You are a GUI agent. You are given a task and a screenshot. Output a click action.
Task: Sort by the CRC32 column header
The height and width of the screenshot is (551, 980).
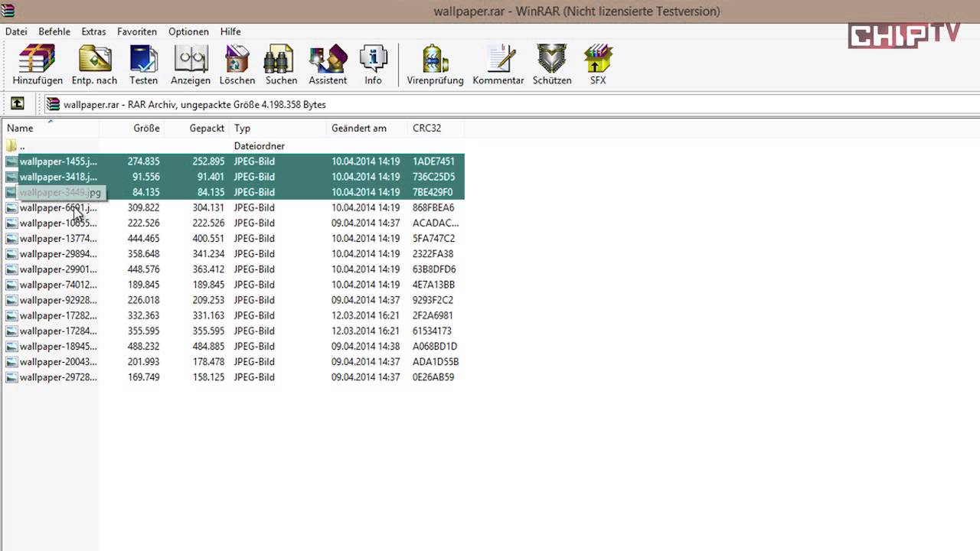click(x=436, y=128)
